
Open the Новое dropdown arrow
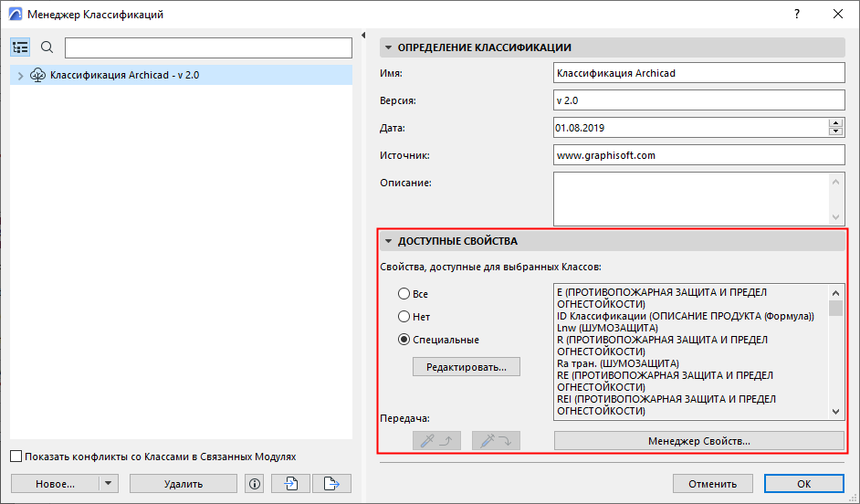[x=108, y=484]
